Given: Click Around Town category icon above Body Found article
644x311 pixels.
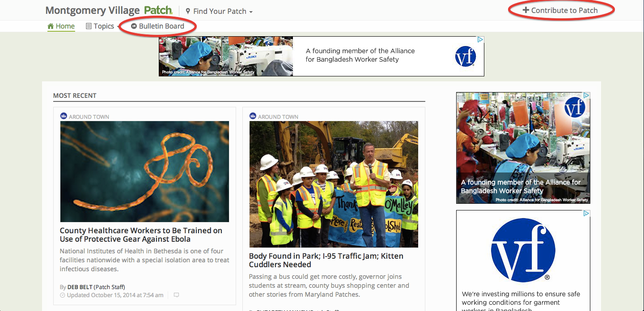Looking at the screenshot, I should point(253,116).
